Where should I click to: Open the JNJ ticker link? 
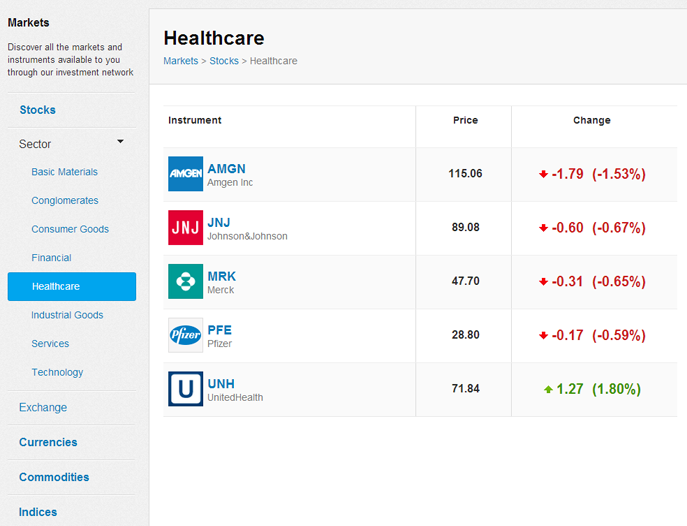click(x=219, y=222)
